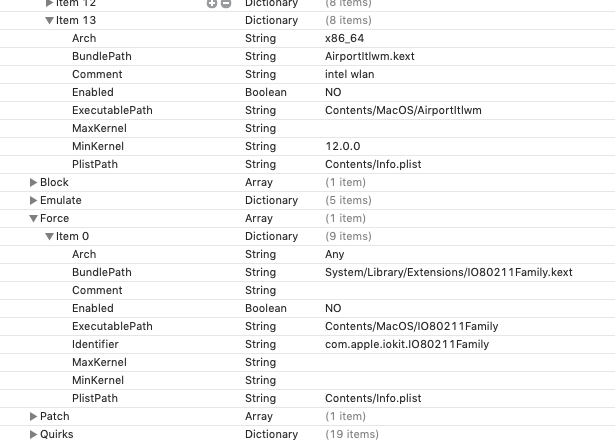615x440 pixels.
Task: Click the com.apple.iokit.IO80211Family identifier value
Action: pos(407,344)
